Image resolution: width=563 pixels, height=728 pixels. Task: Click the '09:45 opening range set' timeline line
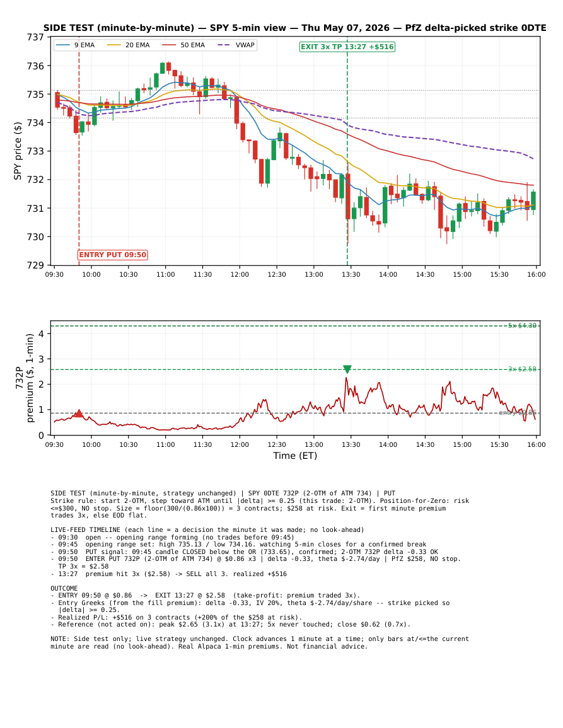click(x=238, y=545)
